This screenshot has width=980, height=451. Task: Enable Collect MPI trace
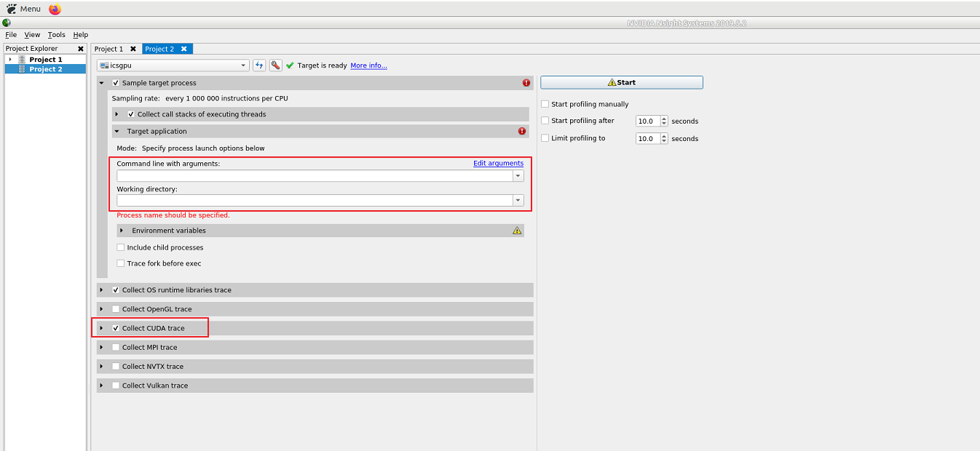(116, 348)
